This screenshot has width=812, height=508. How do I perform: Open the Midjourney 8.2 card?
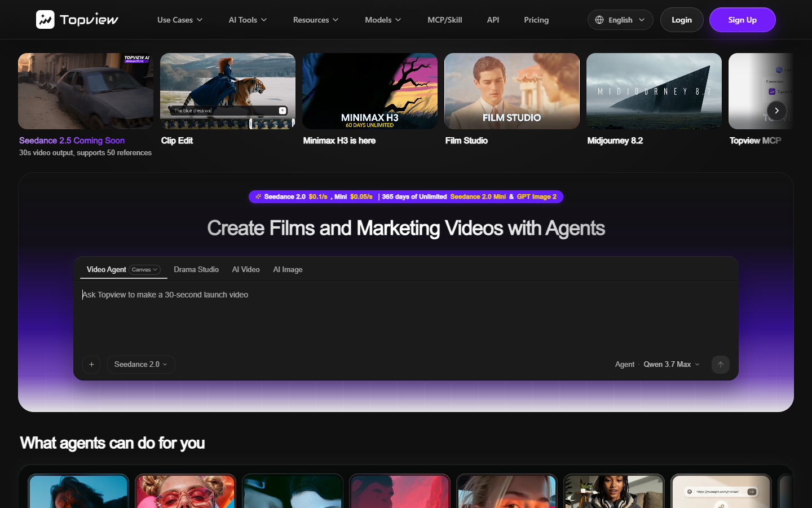(x=654, y=91)
